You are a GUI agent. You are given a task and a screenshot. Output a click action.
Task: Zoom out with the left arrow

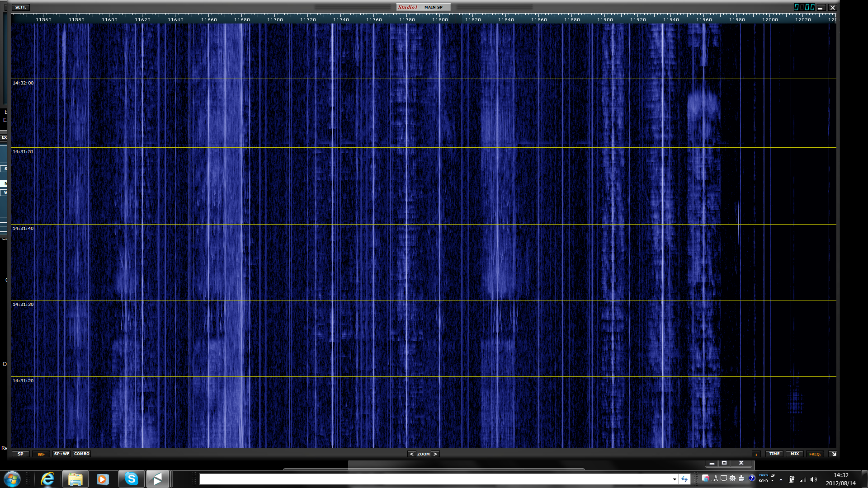[411, 454]
